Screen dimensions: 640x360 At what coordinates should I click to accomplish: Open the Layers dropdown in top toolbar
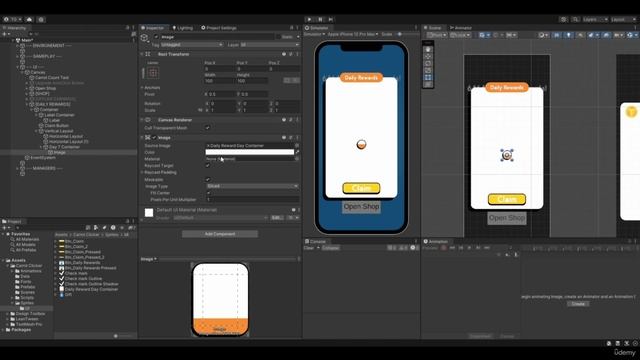click(x=595, y=19)
